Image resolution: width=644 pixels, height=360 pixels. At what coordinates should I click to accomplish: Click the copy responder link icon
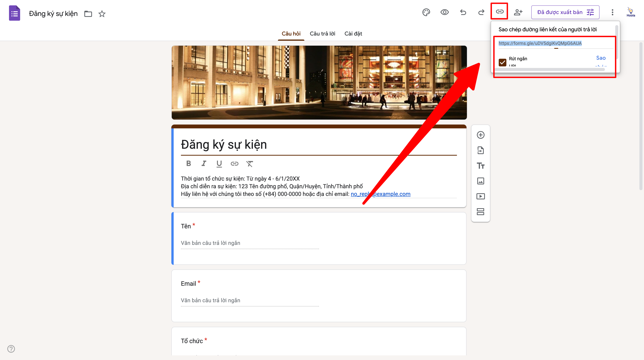tap(499, 12)
